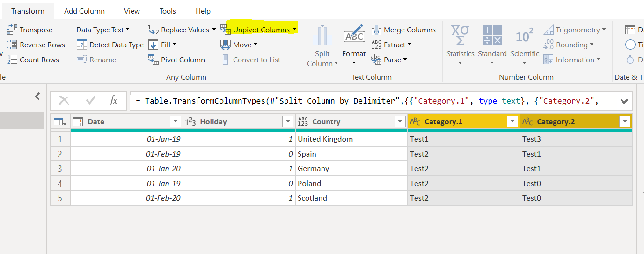Screen dimensions: 644x254
Task: Click the greyed Rename column option
Action: (96, 60)
